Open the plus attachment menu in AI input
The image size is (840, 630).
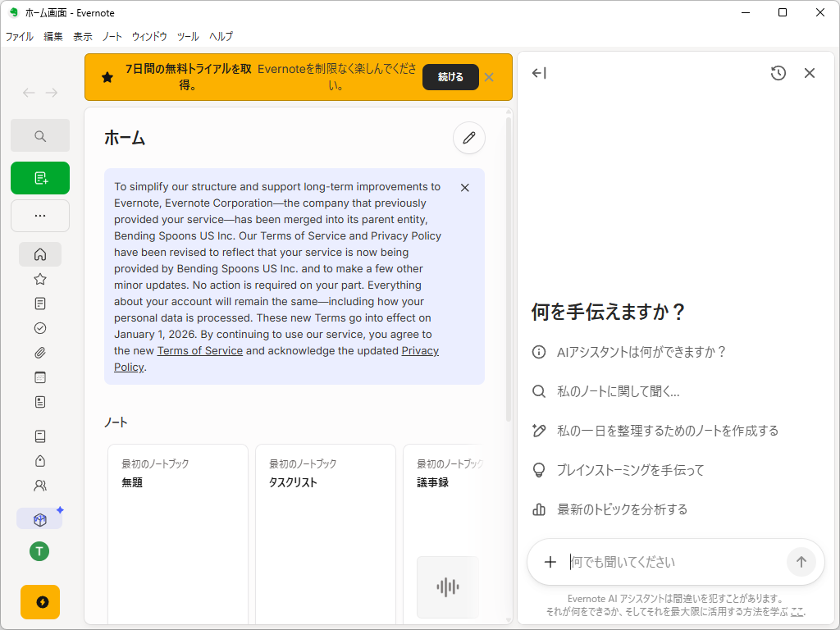click(550, 562)
